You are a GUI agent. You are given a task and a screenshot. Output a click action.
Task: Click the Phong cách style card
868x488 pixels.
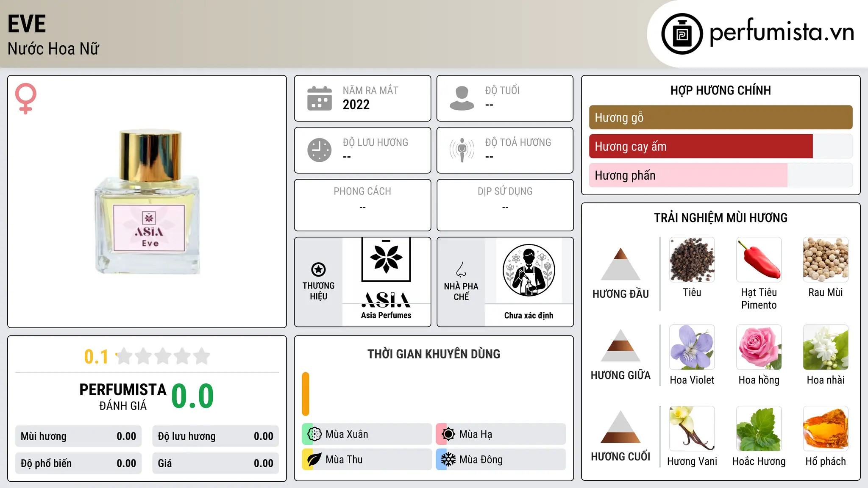tap(362, 205)
